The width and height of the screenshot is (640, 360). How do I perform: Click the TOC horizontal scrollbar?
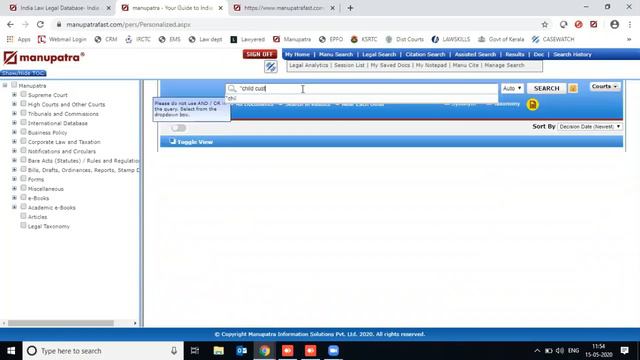click(x=61, y=323)
